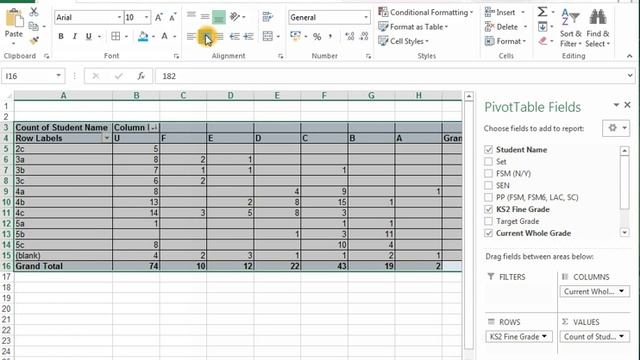Open the Format as Table menu
The height and width of the screenshot is (360, 640).
point(413,27)
